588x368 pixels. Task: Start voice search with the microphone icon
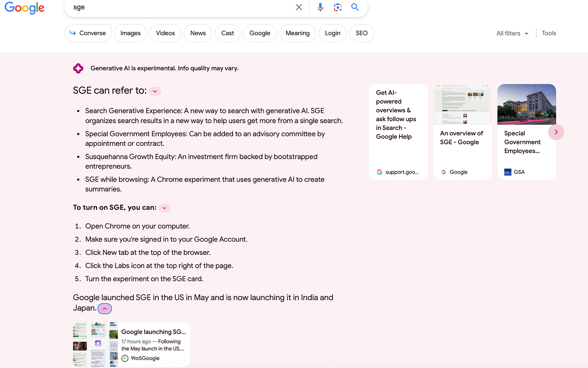(320, 7)
